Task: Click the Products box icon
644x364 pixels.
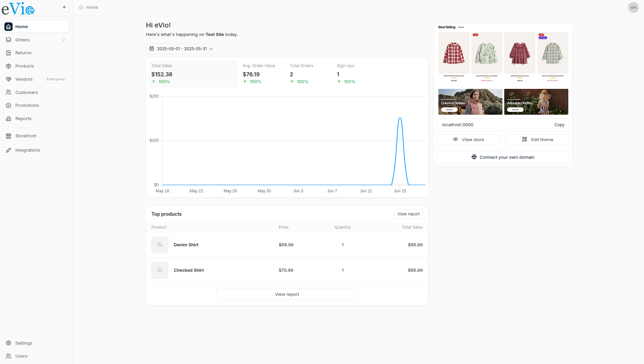Action: 8,66
